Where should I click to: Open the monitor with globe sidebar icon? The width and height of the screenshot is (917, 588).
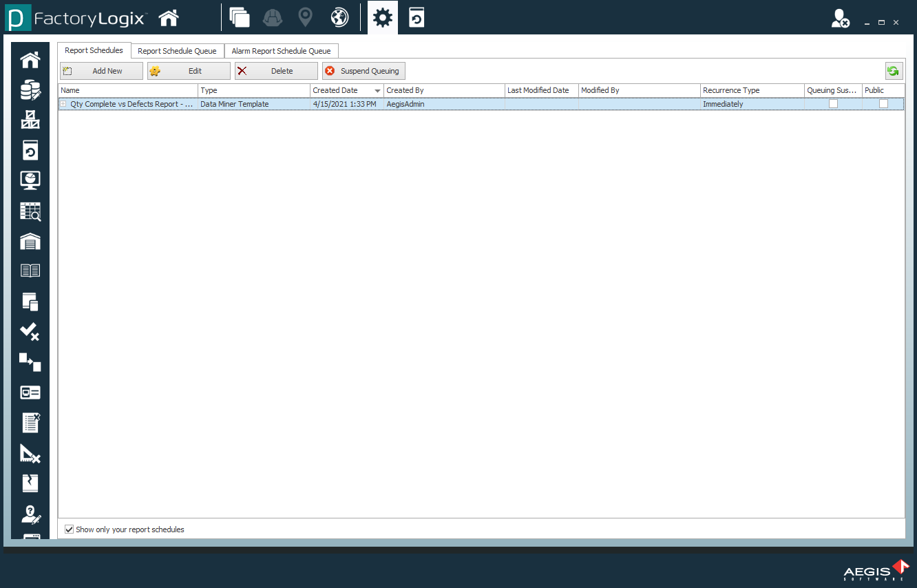[x=30, y=180]
